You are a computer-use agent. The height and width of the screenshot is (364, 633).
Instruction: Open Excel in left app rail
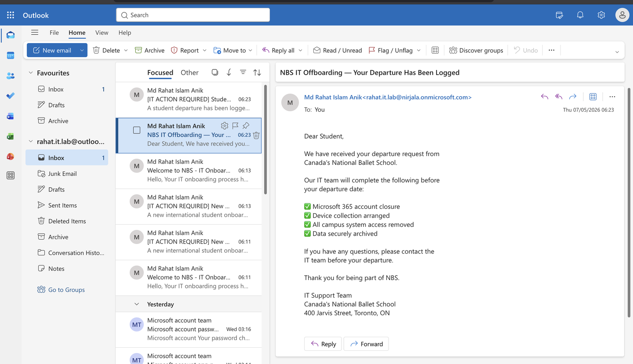pyautogui.click(x=11, y=136)
